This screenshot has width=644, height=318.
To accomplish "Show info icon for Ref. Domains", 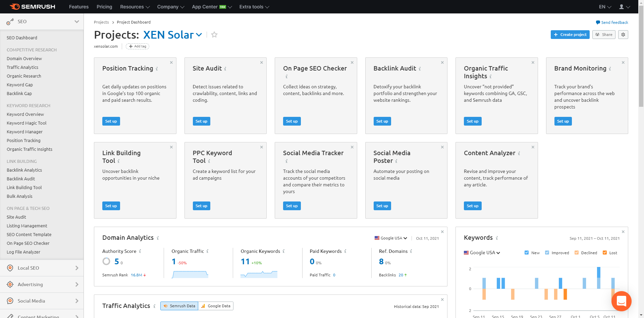I will (x=411, y=251).
